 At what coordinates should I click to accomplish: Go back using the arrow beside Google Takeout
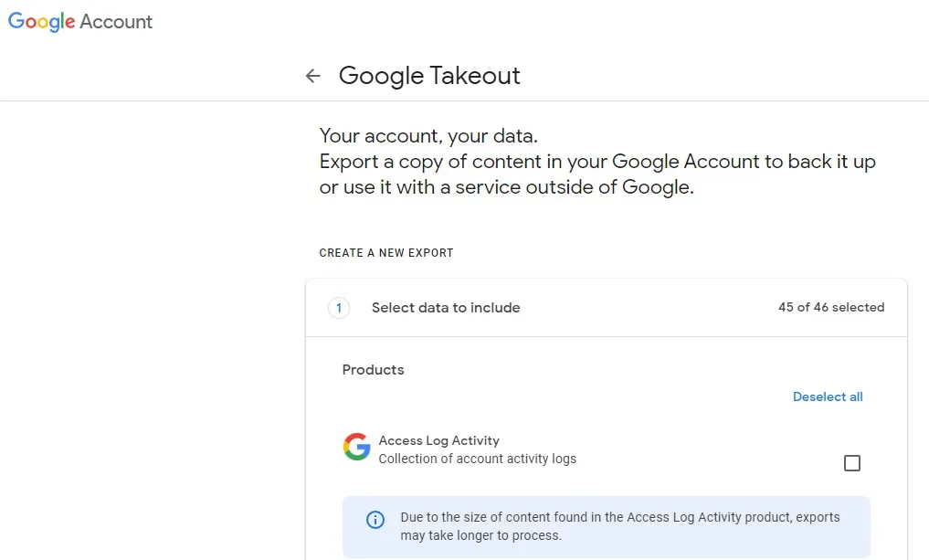(x=312, y=76)
